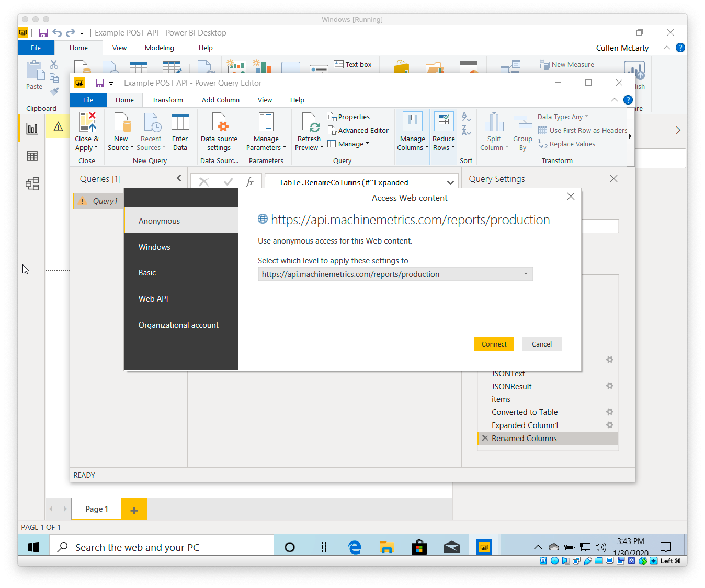The height and width of the screenshot is (588, 705).
Task: Select Basic authentication
Action: pos(181,273)
